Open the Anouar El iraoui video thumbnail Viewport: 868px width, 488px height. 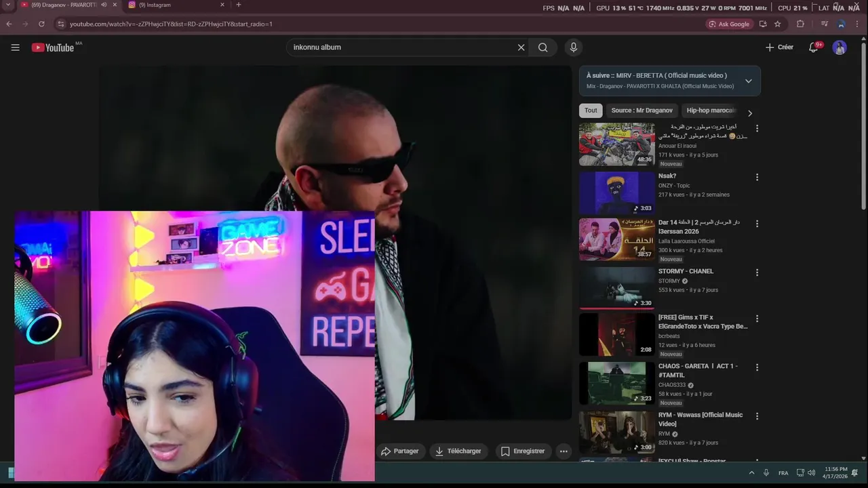(616, 144)
